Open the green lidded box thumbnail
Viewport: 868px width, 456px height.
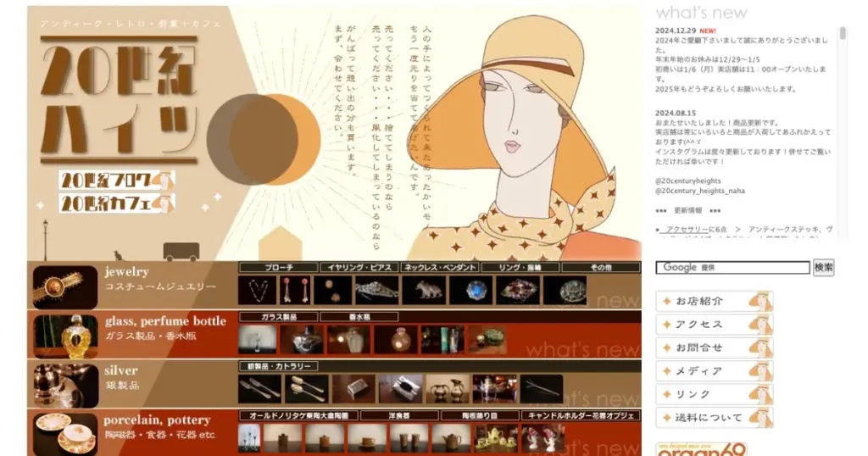pyautogui.click(x=487, y=339)
